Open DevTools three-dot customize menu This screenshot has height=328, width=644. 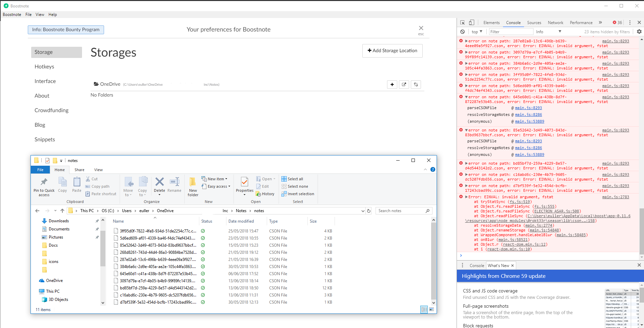(630, 22)
